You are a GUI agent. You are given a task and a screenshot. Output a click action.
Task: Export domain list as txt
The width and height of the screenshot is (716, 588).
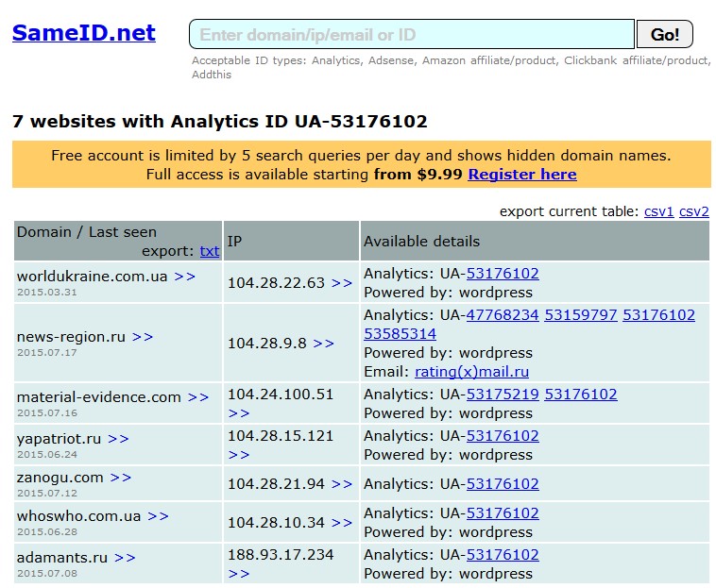tap(209, 251)
